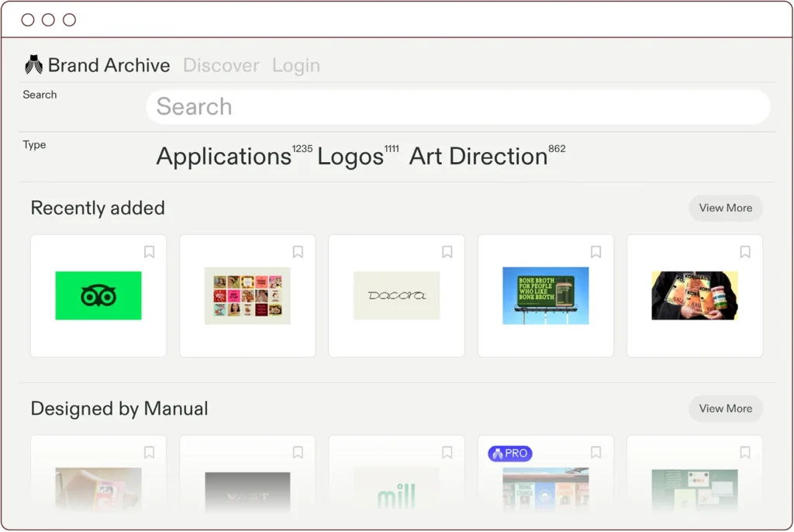The width and height of the screenshot is (794, 532).
Task: Bookmark the colorful collage grid card
Action: (x=298, y=252)
